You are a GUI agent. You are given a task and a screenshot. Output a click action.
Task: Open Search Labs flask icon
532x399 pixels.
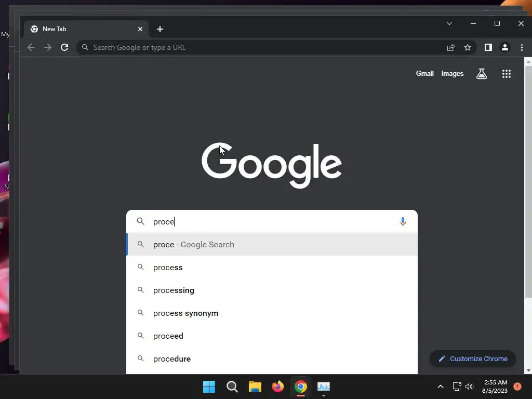[x=482, y=74]
